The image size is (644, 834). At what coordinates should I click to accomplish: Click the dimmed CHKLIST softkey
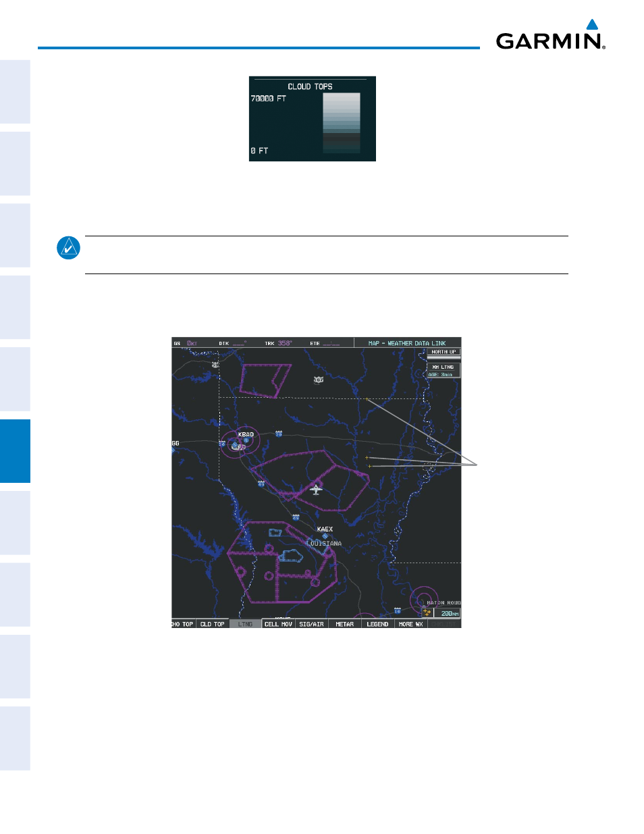(x=444, y=624)
